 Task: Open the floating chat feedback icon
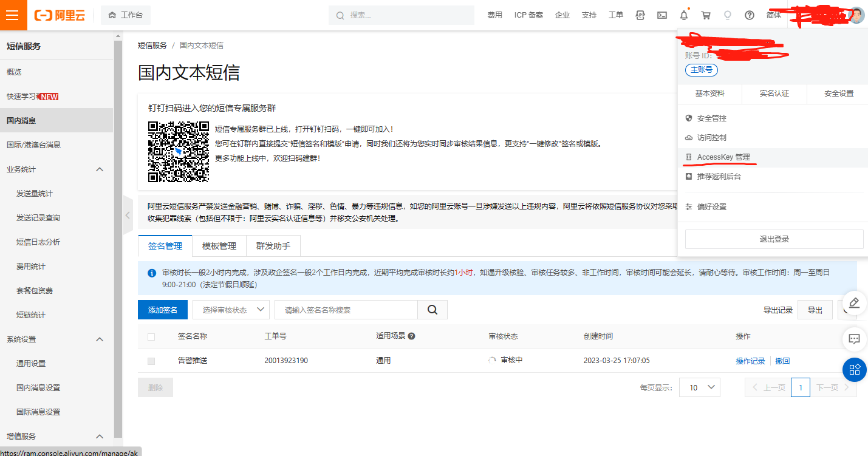pos(854,339)
